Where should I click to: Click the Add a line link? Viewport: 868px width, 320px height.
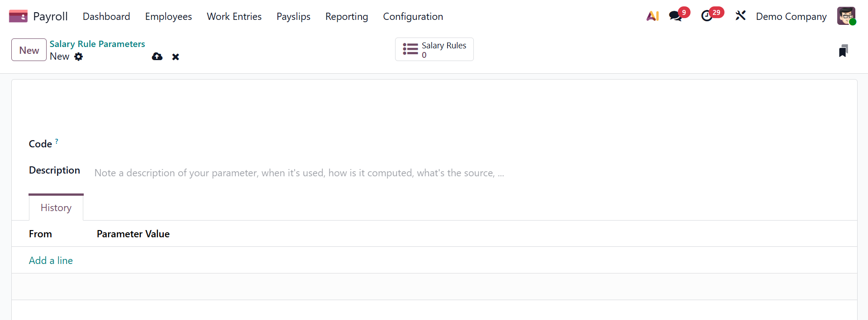point(51,260)
